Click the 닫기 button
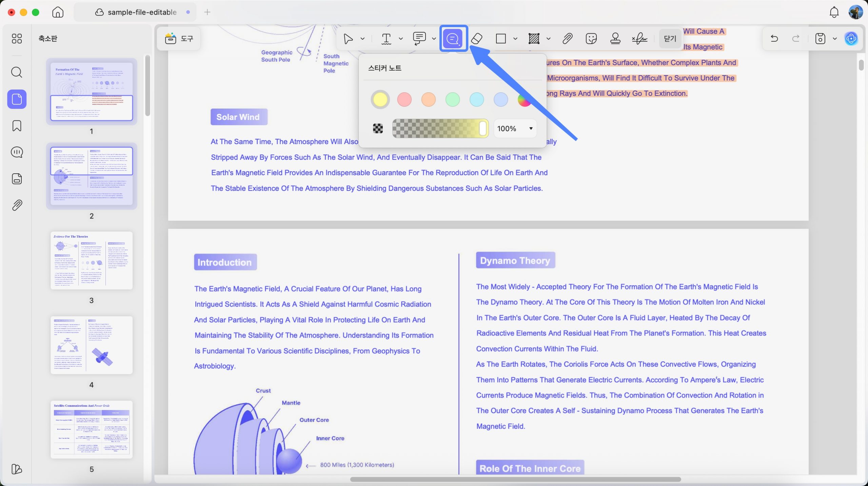 click(x=670, y=39)
